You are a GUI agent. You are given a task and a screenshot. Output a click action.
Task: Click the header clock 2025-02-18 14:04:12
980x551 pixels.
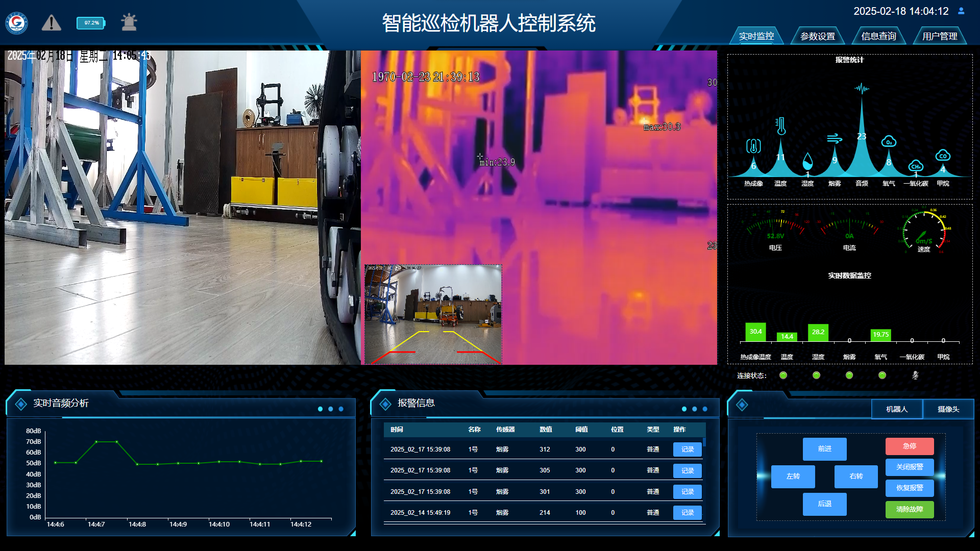tap(901, 11)
